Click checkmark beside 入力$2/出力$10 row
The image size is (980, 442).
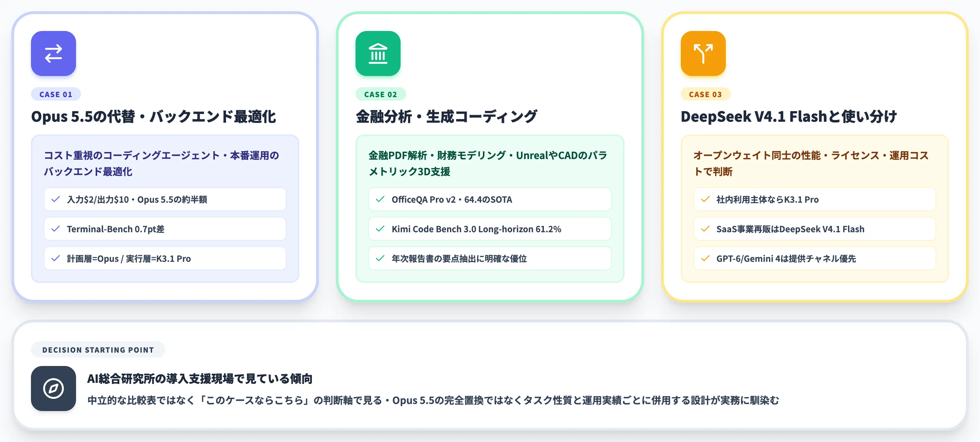[x=56, y=199]
